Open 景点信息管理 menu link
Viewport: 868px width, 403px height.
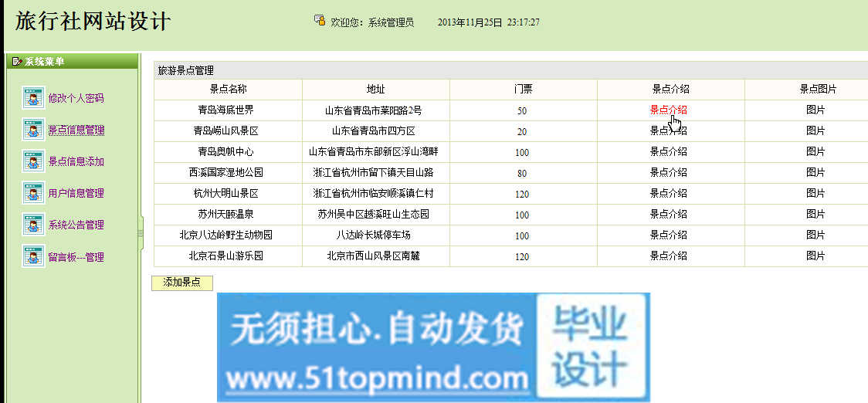coord(76,130)
